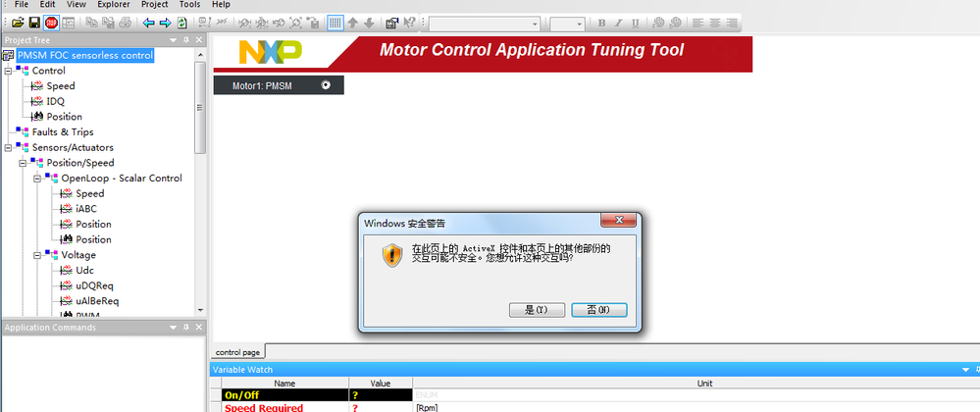Toggle the Application Commands panel pin
The height and width of the screenshot is (412, 980).
coord(185,328)
